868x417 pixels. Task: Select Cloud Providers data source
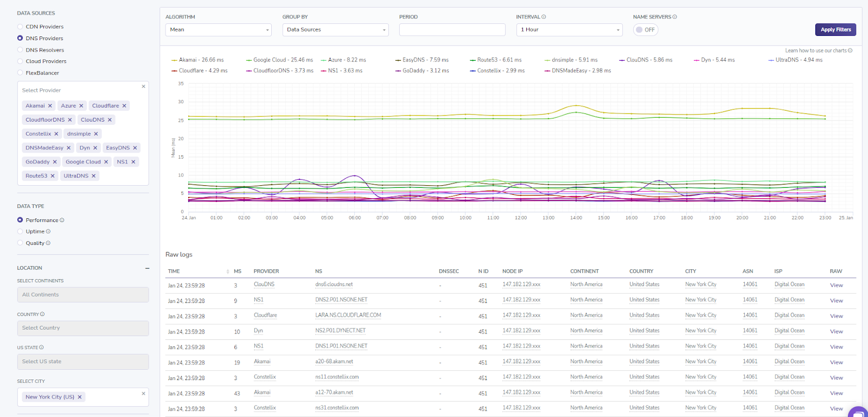[20, 61]
